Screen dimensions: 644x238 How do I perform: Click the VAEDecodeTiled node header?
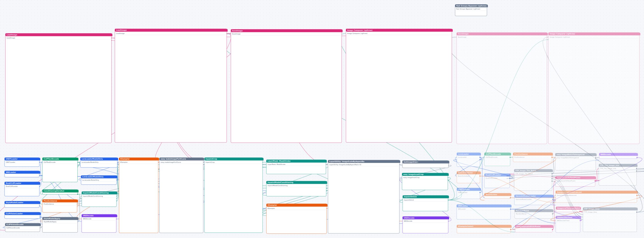coord(568,217)
